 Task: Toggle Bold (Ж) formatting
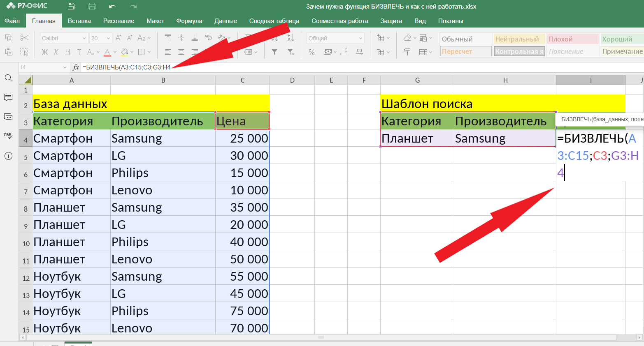45,52
